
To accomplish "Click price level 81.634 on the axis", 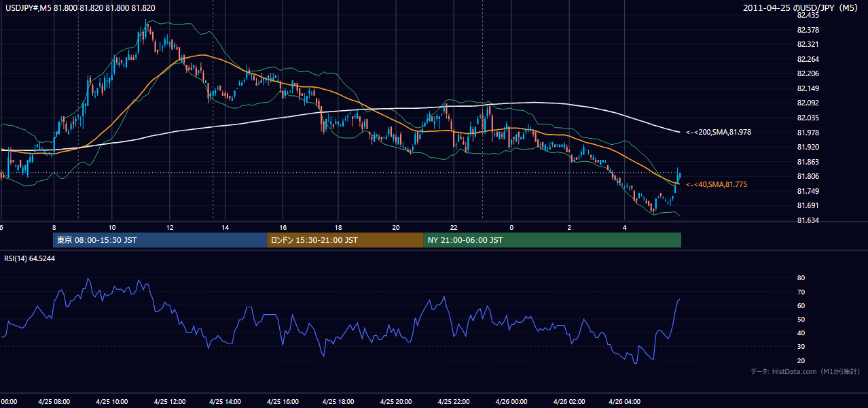I will 807,220.
